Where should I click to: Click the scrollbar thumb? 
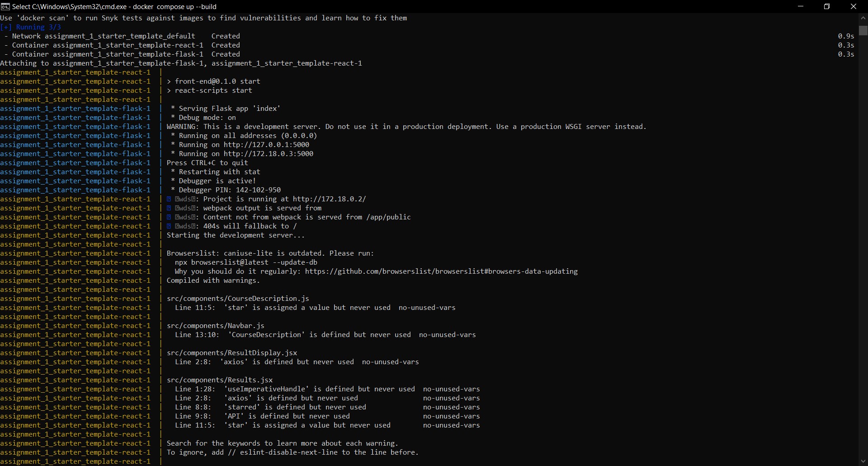[863, 30]
